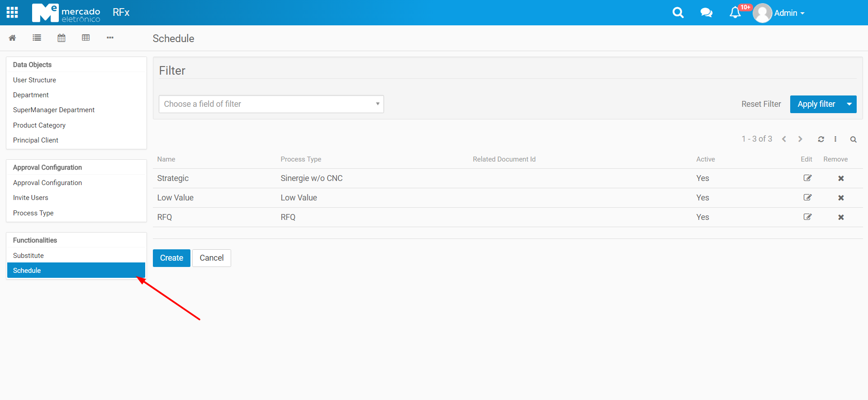Open Process Type in sidebar
The height and width of the screenshot is (400, 868).
click(33, 213)
